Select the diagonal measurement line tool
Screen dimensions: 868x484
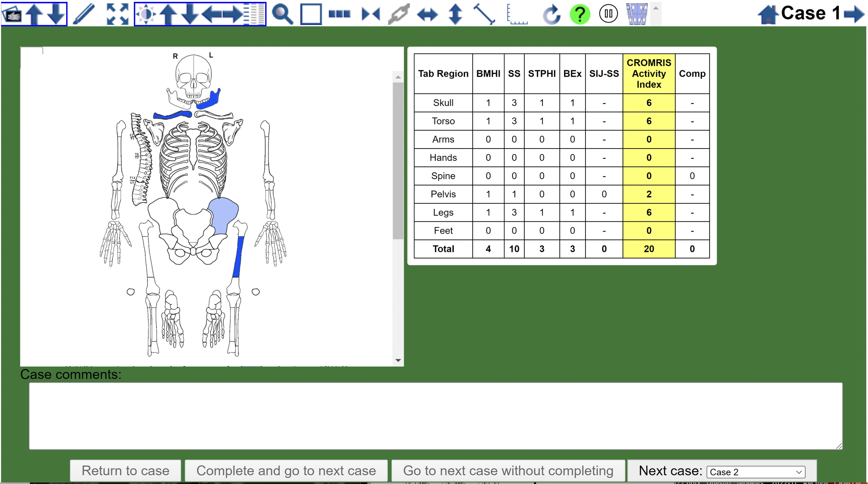point(484,14)
